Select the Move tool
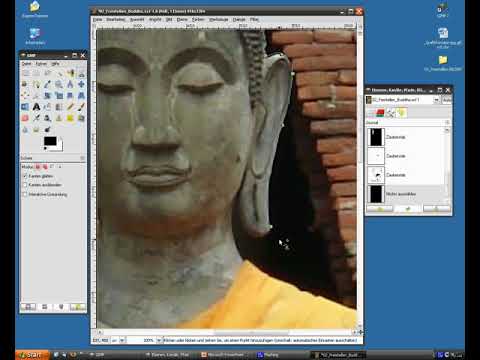480x360 pixels. [x=81, y=84]
